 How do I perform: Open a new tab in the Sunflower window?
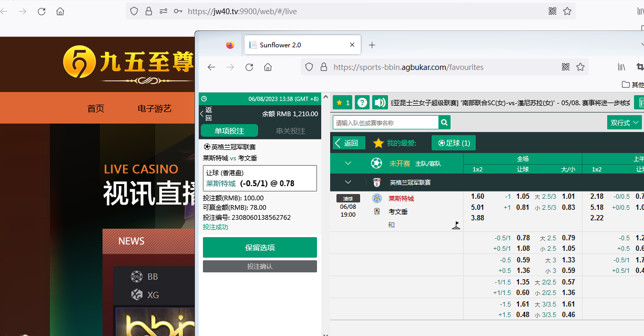372,45
